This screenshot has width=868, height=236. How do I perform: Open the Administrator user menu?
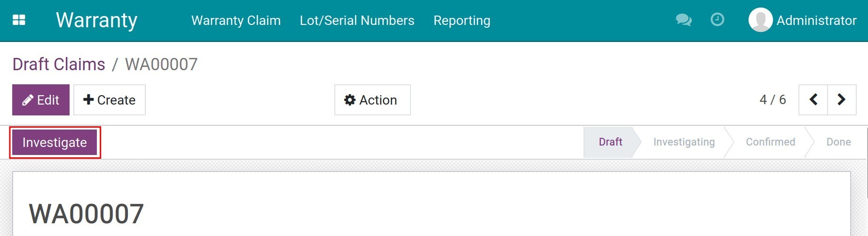point(816,20)
